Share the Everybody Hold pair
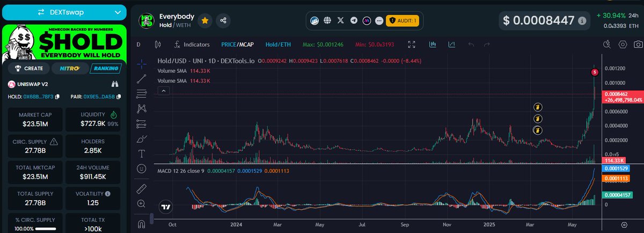This screenshot has height=233, width=644. pyautogui.click(x=223, y=20)
